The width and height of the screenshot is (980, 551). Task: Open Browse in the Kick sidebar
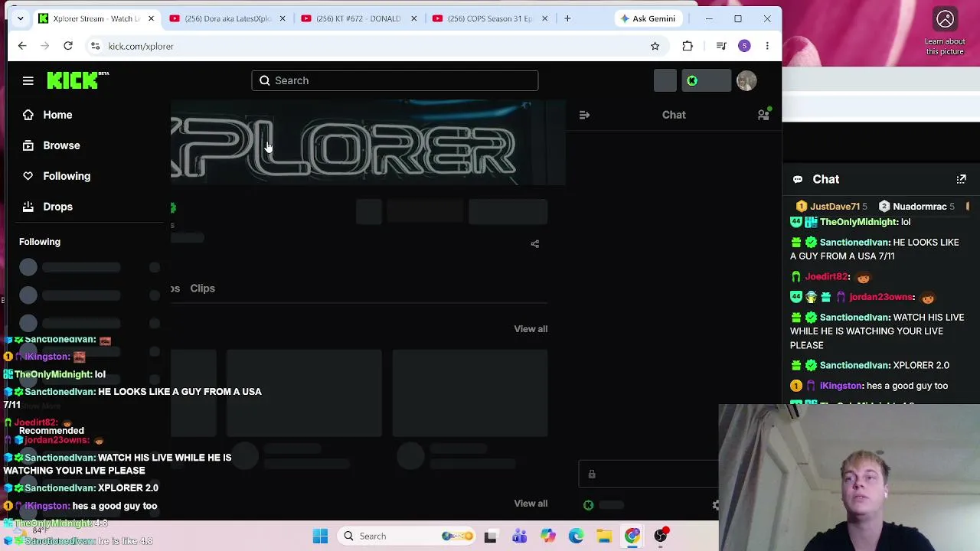point(61,145)
